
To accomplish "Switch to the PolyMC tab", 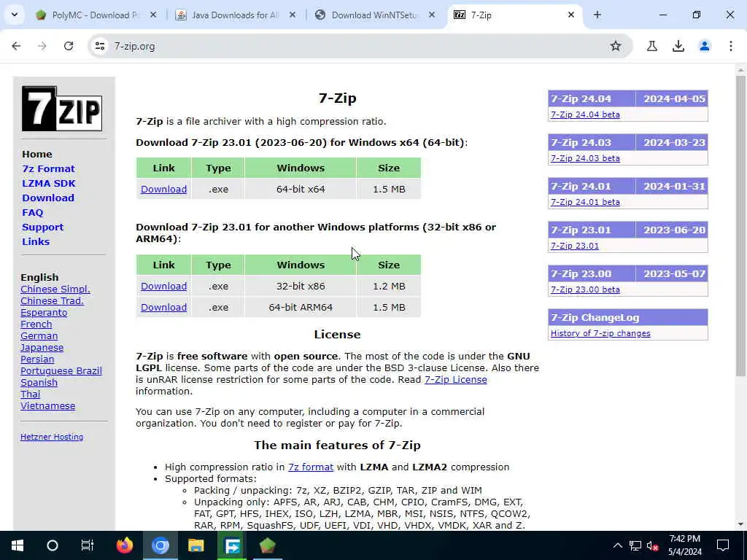I will (96, 15).
